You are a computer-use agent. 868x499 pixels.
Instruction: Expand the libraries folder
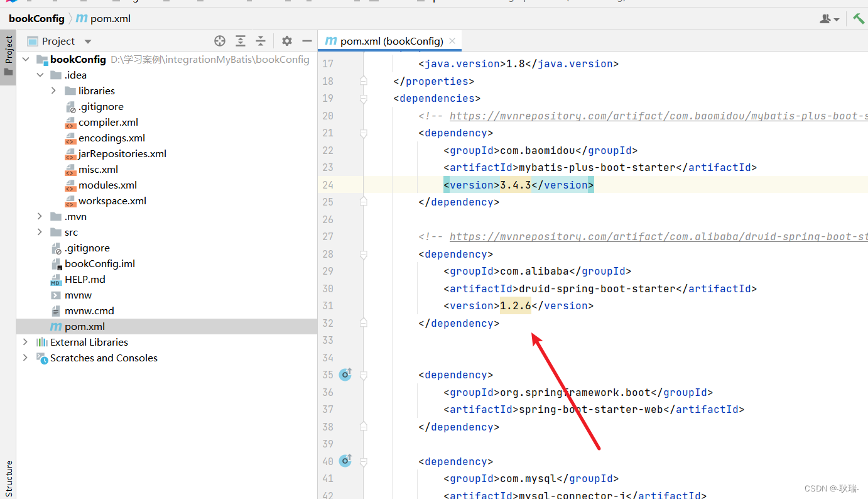coord(54,90)
